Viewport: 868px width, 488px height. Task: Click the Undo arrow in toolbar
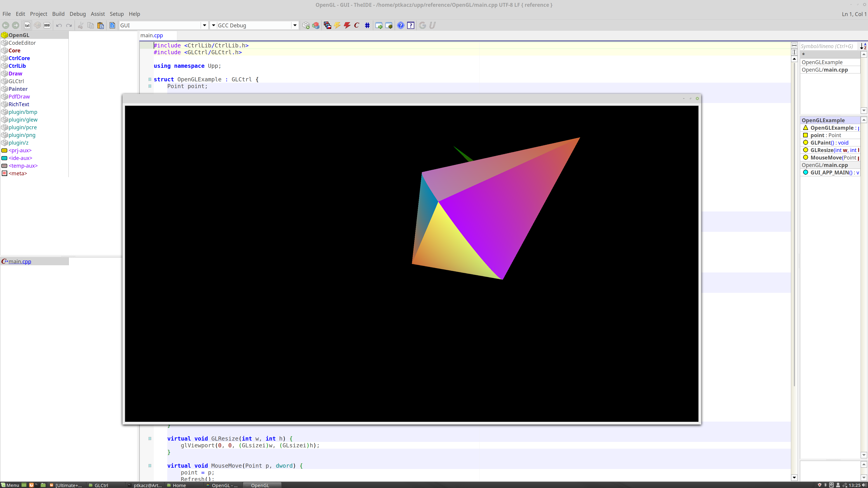click(x=59, y=25)
